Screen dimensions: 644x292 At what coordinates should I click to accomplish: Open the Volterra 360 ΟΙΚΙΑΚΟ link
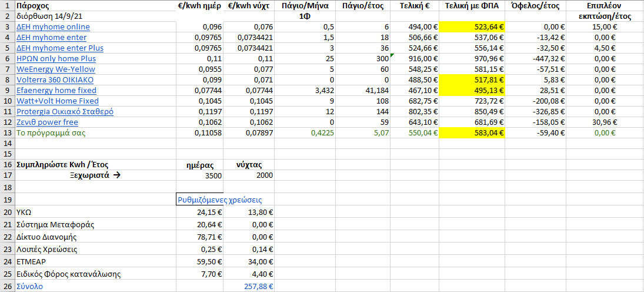pos(55,80)
